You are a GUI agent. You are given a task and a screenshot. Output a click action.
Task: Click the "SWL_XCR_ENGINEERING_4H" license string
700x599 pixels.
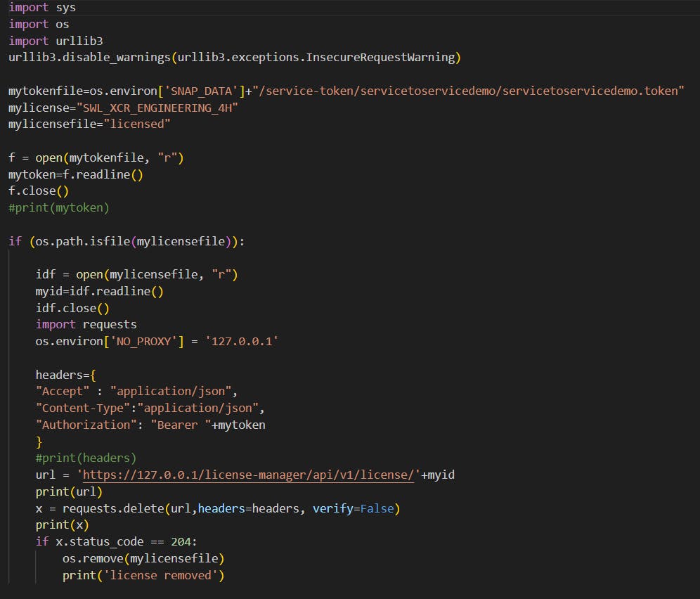click(x=157, y=108)
